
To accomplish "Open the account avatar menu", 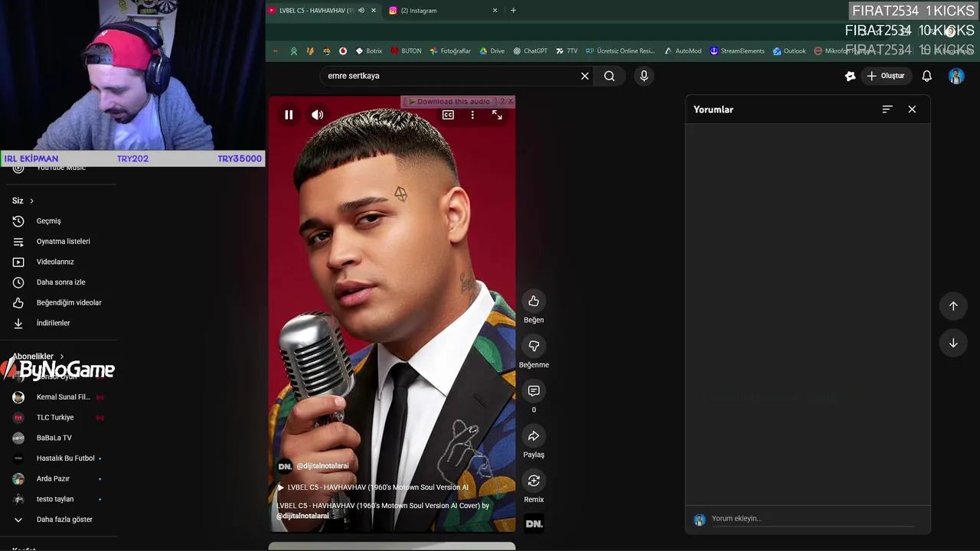I will click(956, 76).
